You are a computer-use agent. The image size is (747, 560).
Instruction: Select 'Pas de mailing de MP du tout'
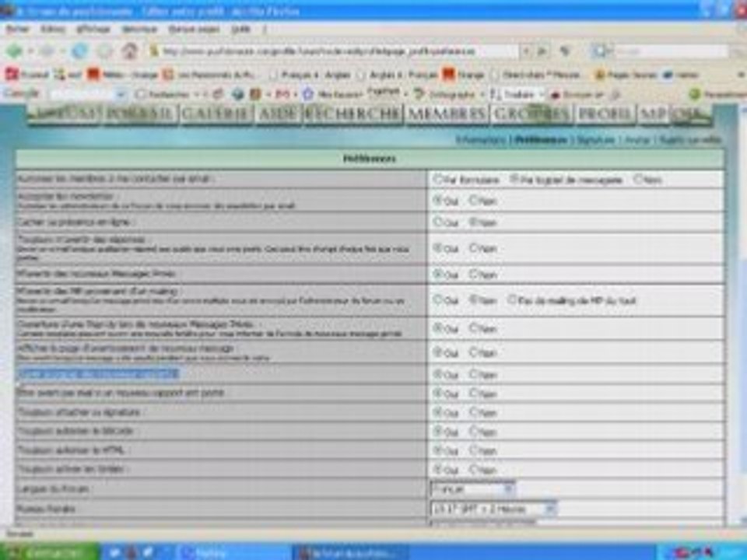512,300
